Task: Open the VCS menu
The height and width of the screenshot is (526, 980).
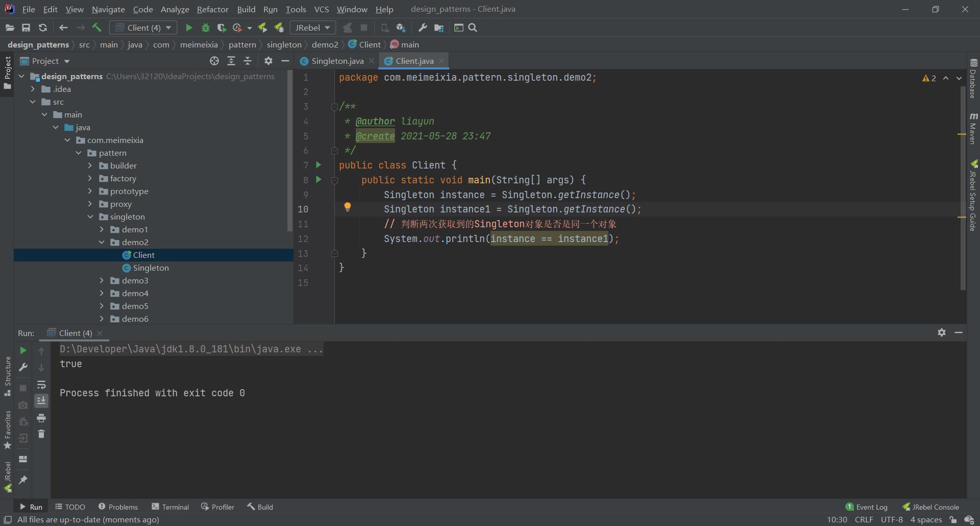Action: click(322, 9)
